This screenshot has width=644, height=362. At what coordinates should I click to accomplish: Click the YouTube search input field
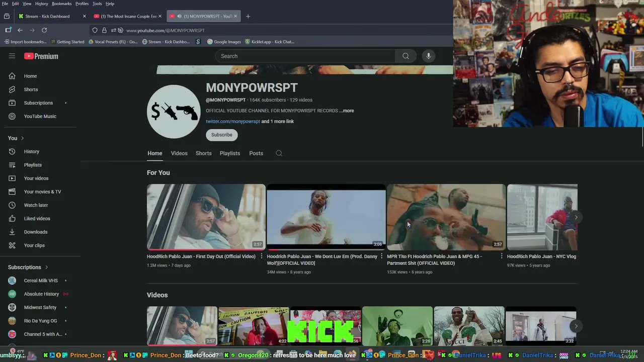coord(305,56)
